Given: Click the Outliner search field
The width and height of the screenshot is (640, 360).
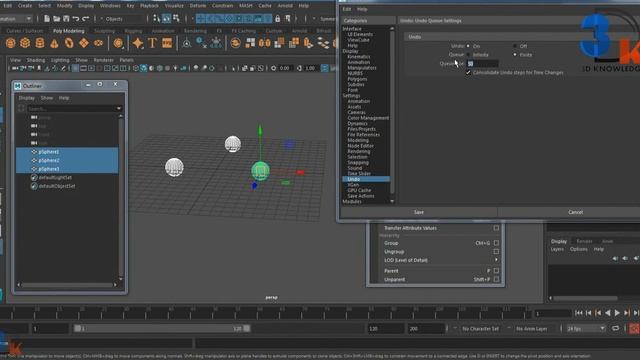Looking at the screenshot, I should tap(71, 109).
